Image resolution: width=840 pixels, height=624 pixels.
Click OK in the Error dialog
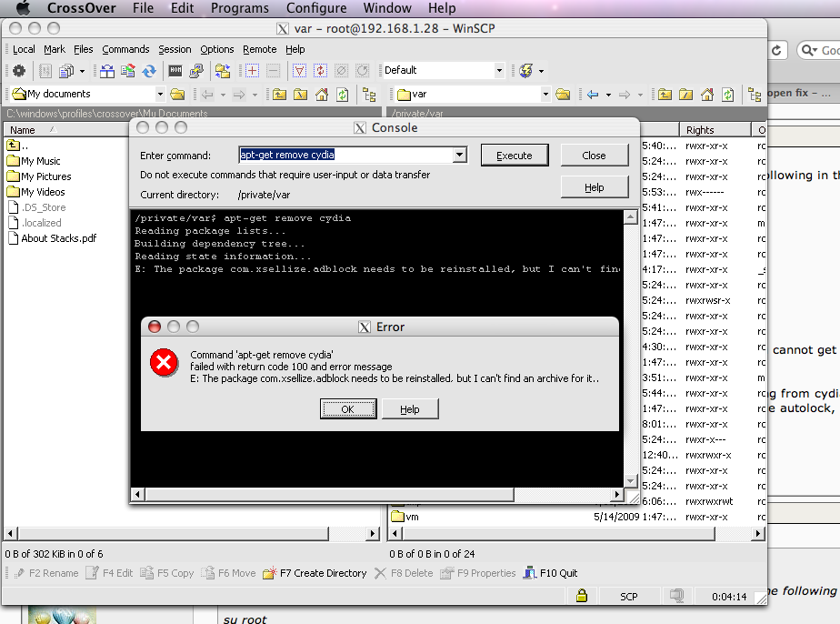[348, 409]
